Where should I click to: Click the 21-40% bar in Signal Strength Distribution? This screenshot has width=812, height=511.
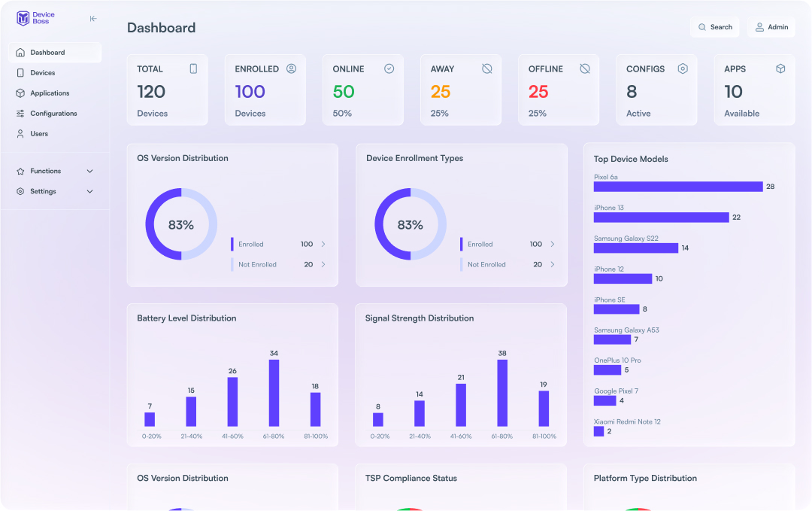click(420, 414)
